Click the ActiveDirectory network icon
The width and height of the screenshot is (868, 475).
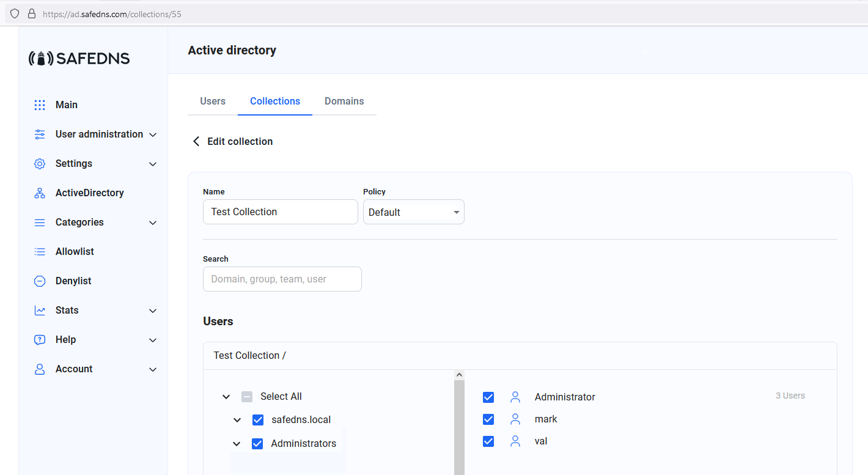tap(40, 193)
